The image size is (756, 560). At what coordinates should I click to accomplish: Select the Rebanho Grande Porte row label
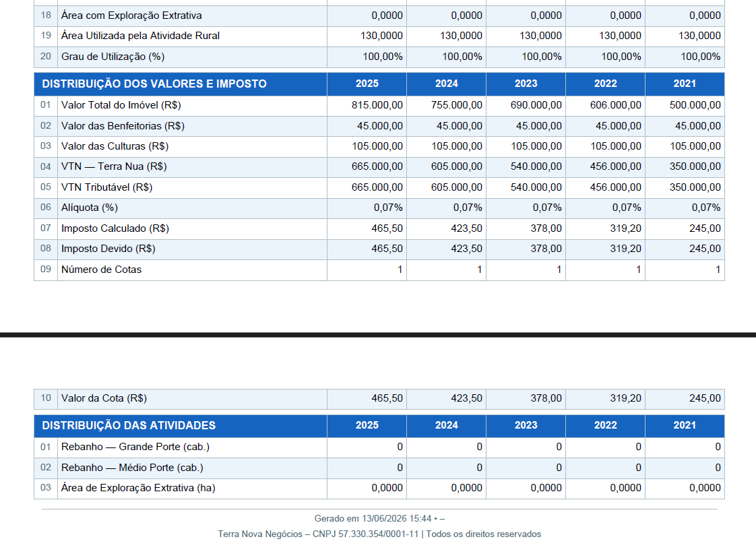(x=135, y=447)
